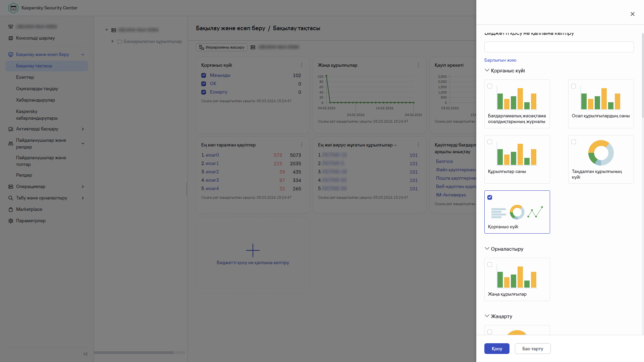The width and height of the screenshot is (644, 362).
Task: Click the Marketplace bag icon in sidebar
Action: (x=11, y=209)
